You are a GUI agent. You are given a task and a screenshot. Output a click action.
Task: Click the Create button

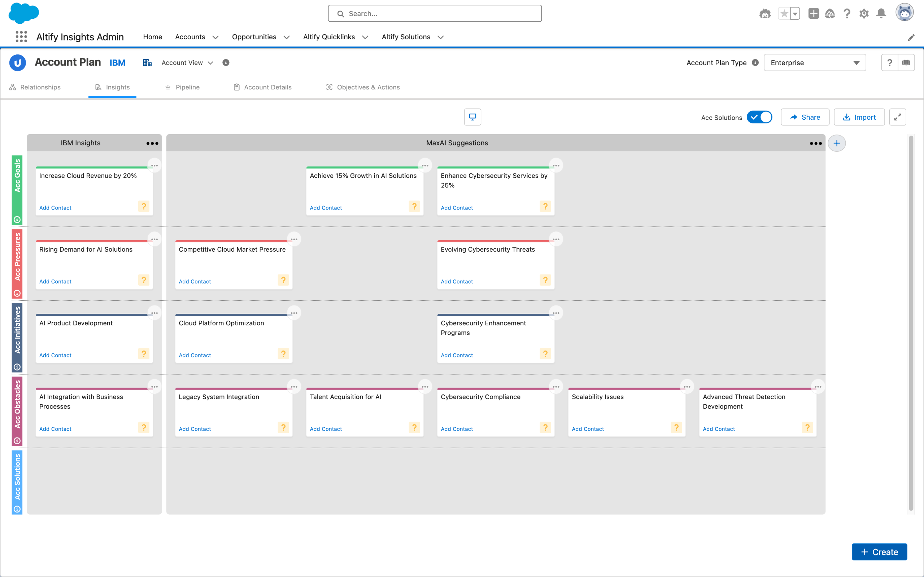pyautogui.click(x=879, y=552)
